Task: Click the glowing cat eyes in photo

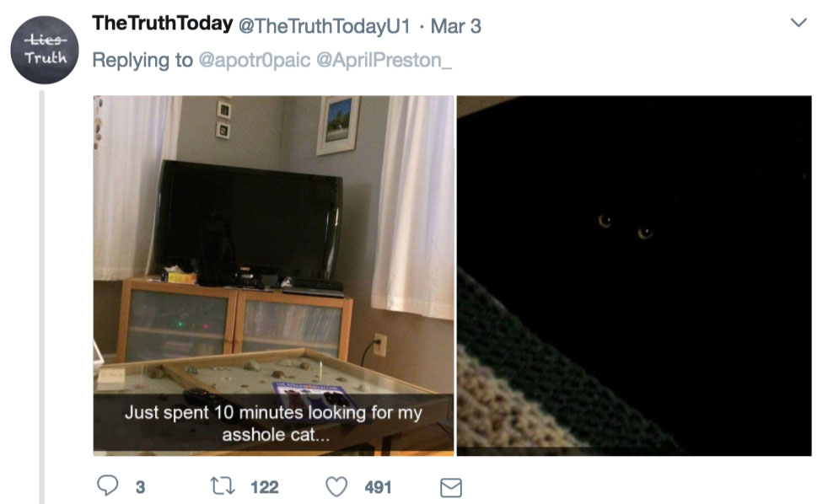Action: [626, 227]
